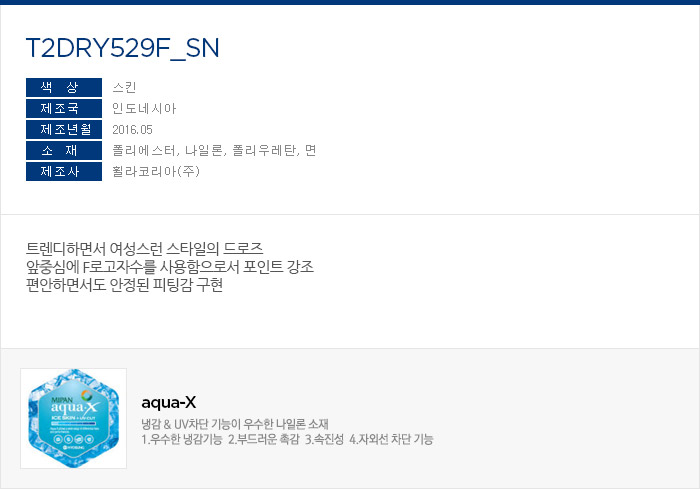Click the 1.우수한 냉감기능 feature item

tap(182, 439)
